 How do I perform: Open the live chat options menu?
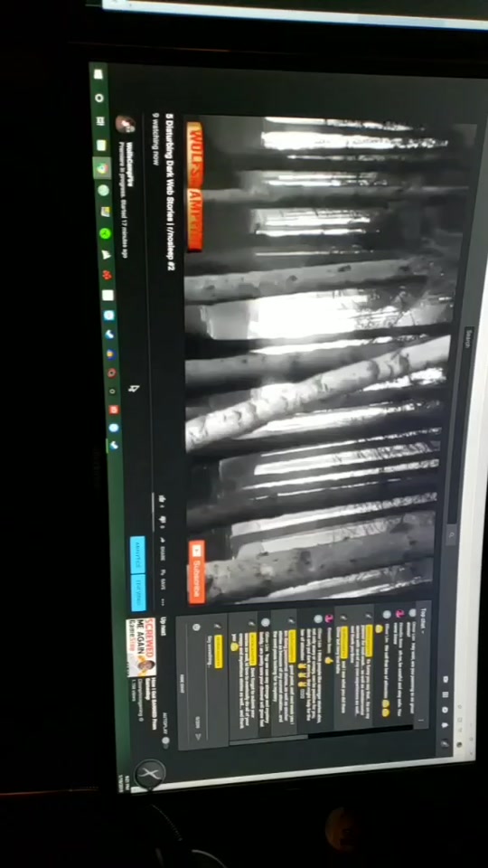point(421,721)
